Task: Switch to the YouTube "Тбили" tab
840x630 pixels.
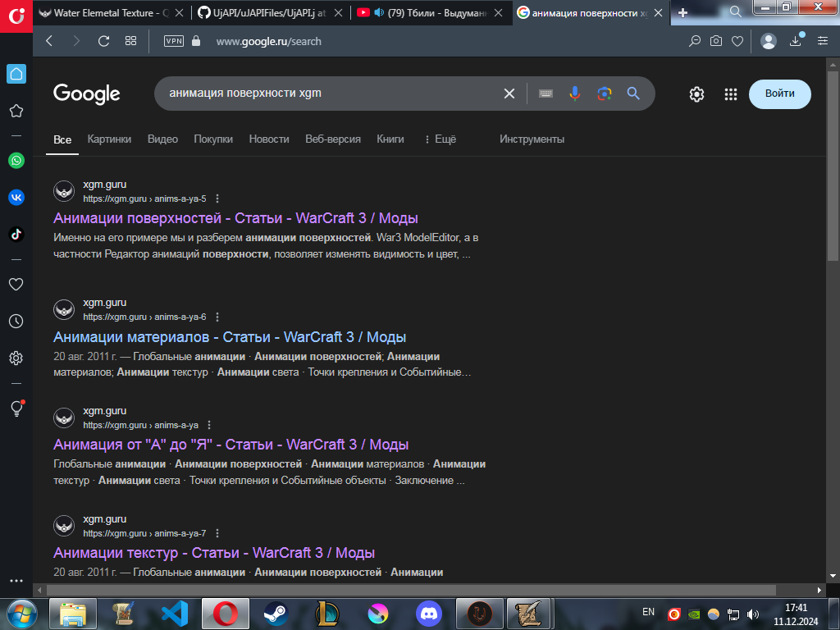Action: pos(430,13)
